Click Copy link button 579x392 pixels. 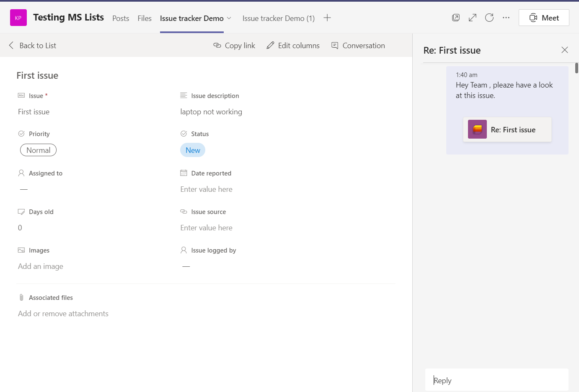click(x=234, y=46)
